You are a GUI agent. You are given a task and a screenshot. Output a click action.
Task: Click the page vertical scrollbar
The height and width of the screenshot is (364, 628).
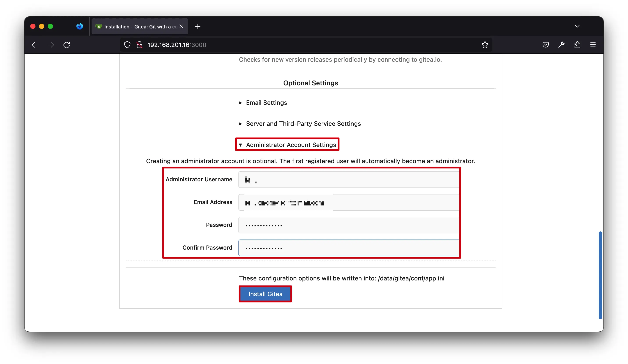click(x=600, y=275)
